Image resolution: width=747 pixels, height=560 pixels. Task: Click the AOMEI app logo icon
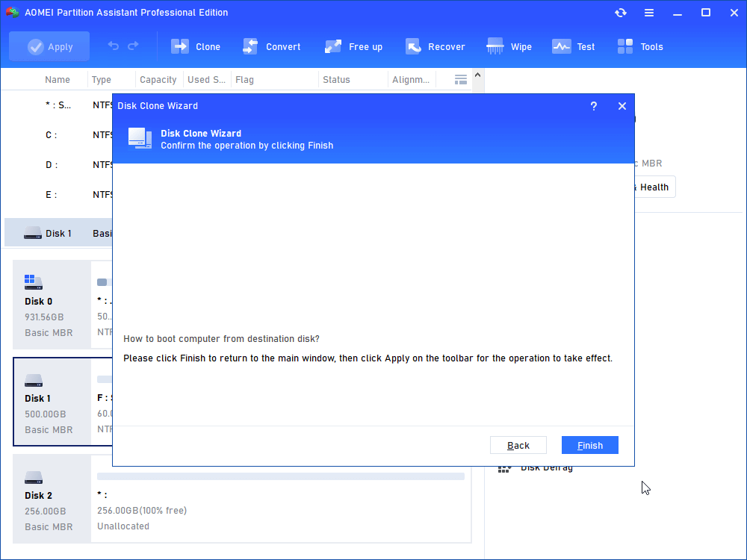click(x=13, y=13)
